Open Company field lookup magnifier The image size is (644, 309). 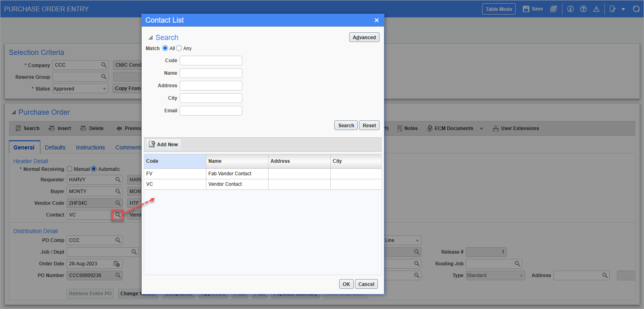[104, 65]
